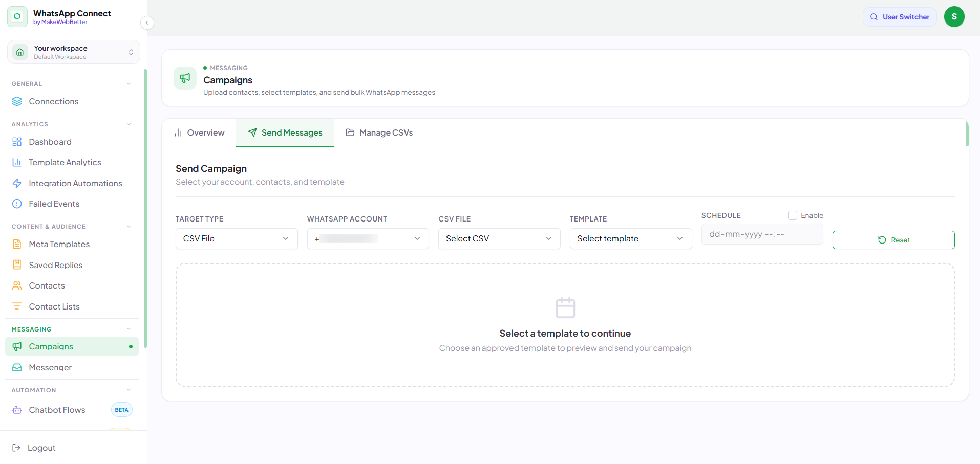Collapse the Automation sidebar section
This screenshot has width=980, height=464.
tap(129, 390)
